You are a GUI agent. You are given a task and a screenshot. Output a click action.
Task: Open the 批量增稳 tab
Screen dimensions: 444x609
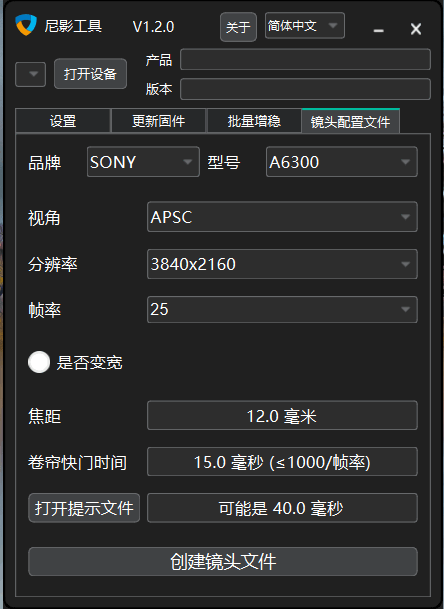click(254, 121)
